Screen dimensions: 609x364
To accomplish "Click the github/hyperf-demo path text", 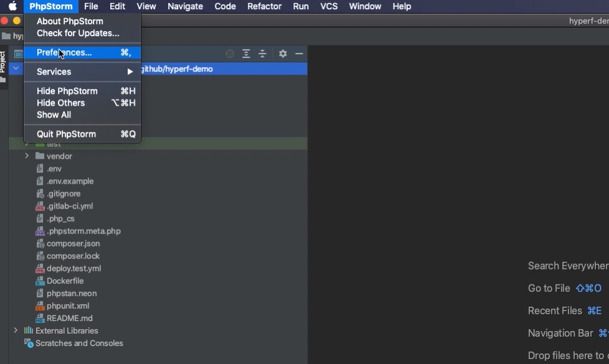I will 177,69.
